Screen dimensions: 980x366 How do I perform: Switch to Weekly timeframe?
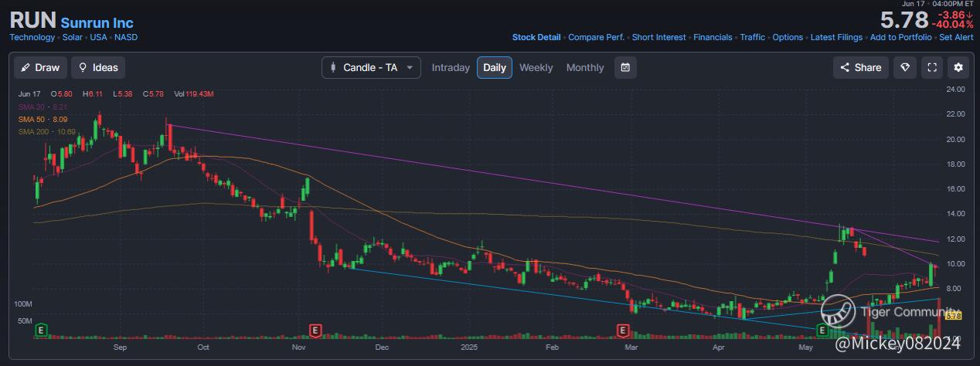click(x=536, y=67)
